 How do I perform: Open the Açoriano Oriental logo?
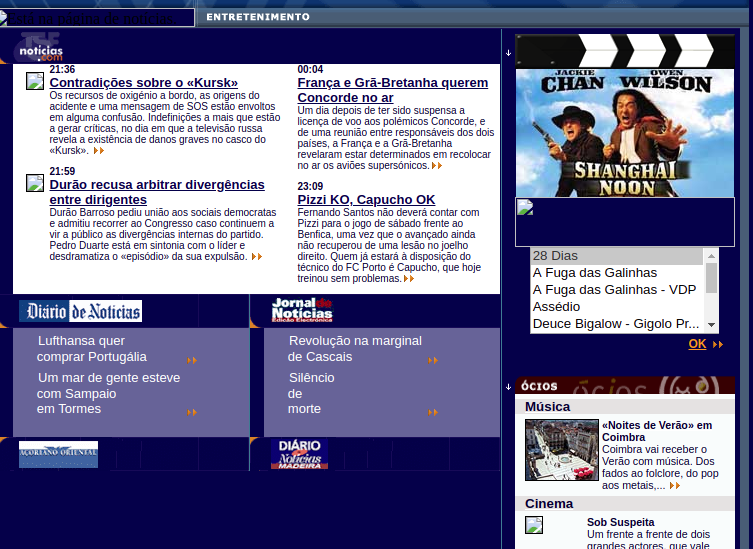(x=59, y=454)
